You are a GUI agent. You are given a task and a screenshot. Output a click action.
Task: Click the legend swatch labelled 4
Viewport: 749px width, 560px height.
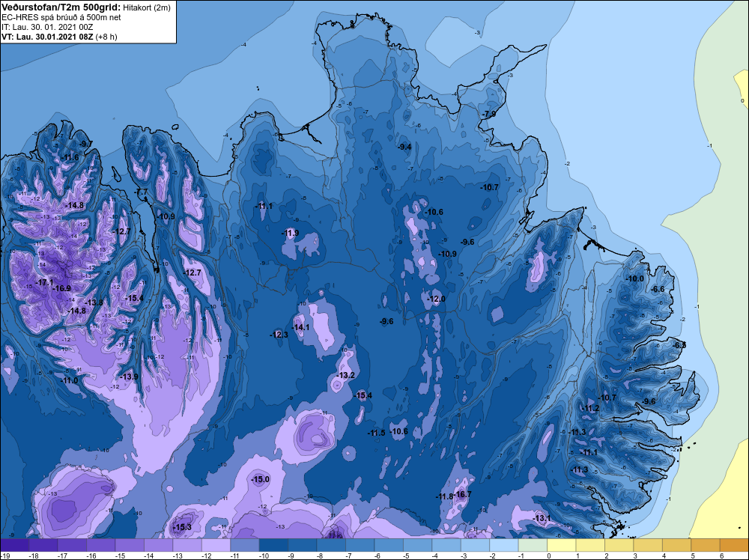677,545
